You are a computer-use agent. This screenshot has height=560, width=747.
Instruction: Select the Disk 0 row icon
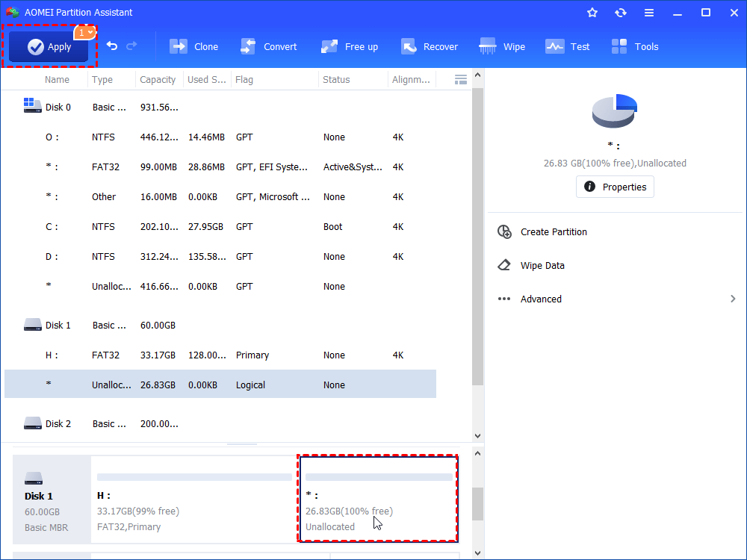32,105
